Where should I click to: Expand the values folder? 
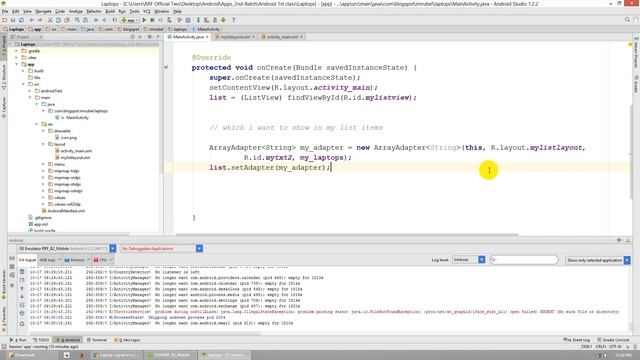point(43,198)
